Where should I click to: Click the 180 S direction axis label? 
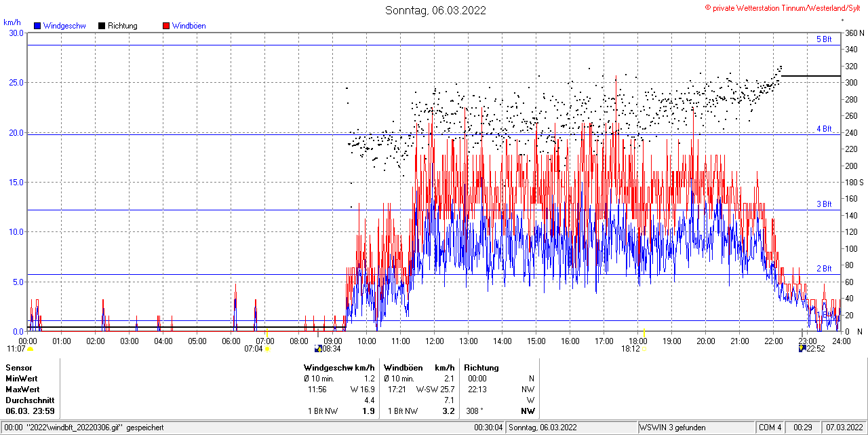(854, 183)
